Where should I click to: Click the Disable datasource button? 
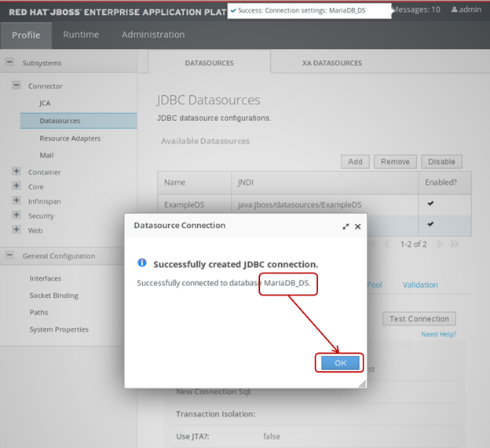click(x=441, y=162)
